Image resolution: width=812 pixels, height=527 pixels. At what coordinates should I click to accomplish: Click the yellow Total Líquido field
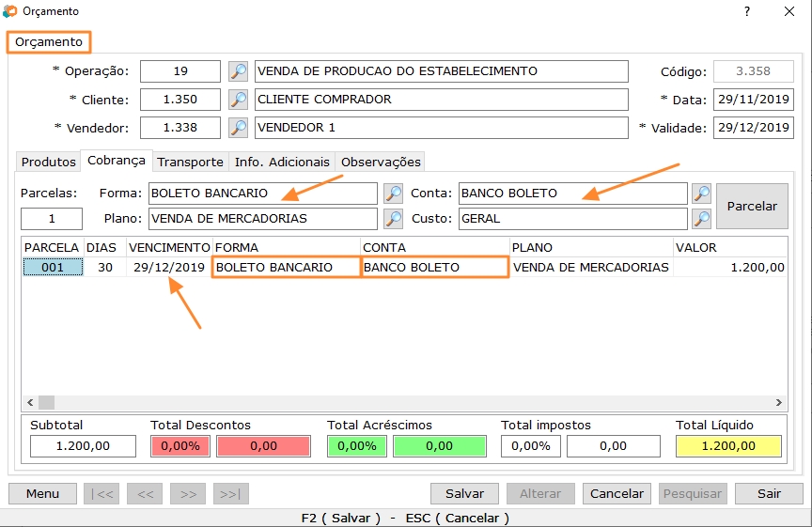[x=728, y=446]
